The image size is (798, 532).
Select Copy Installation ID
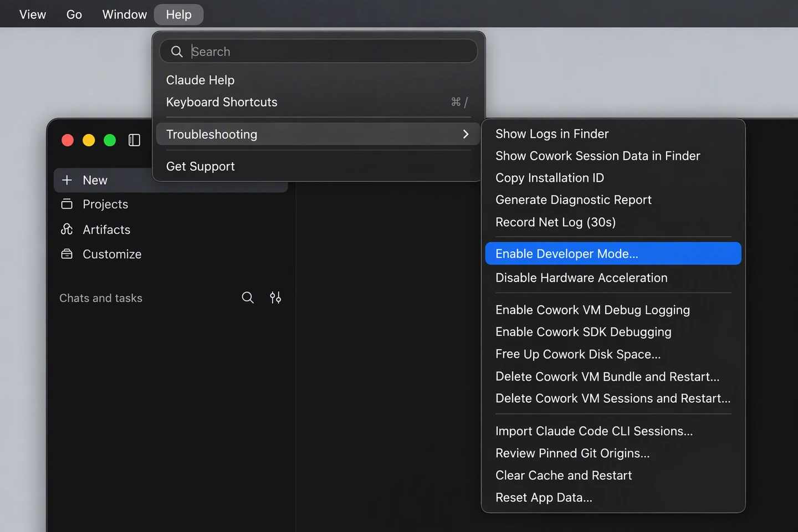coord(613,178)
